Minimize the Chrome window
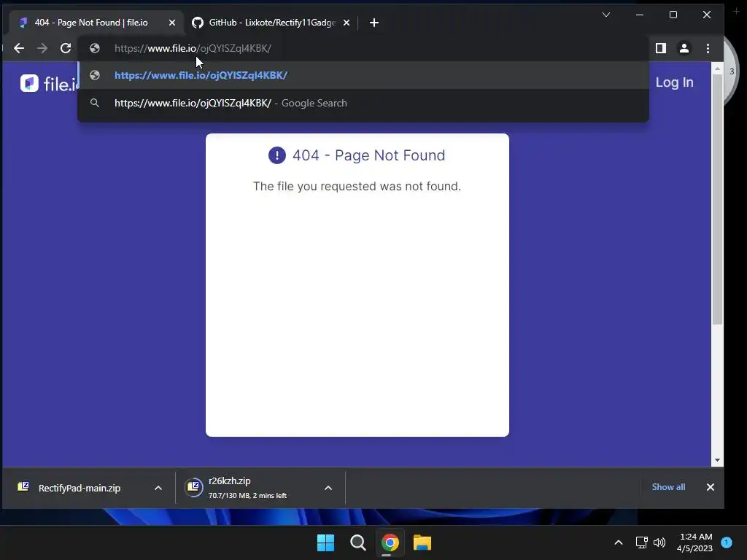The height and width of the screenshot is (560, 747). click(640, 15)
